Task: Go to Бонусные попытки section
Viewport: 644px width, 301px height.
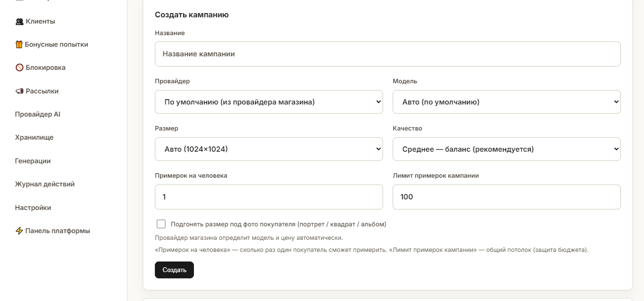Action: 52,44
